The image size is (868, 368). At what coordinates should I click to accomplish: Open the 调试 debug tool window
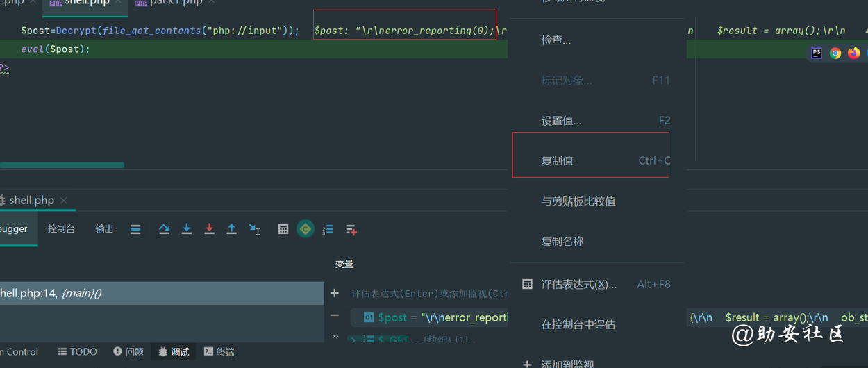[174, 352]
